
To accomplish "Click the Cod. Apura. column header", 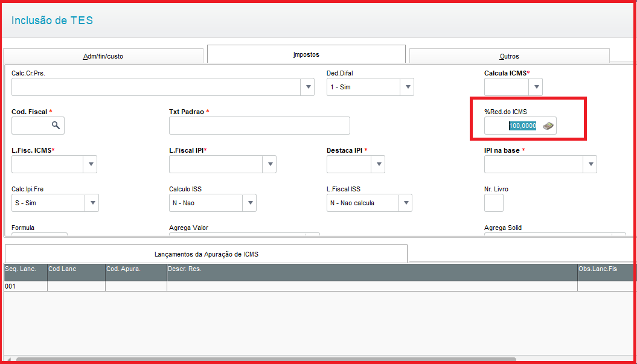I will [136, 272].
